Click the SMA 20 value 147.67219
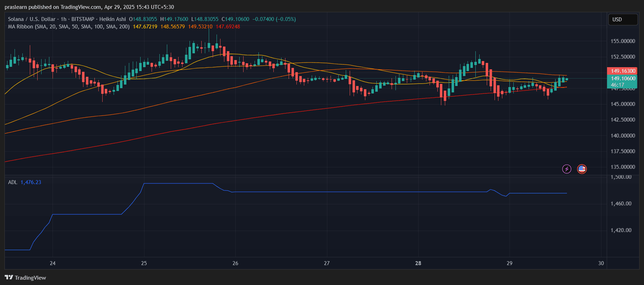The height and width of the screenshot is (285, 644). point(145,27)
